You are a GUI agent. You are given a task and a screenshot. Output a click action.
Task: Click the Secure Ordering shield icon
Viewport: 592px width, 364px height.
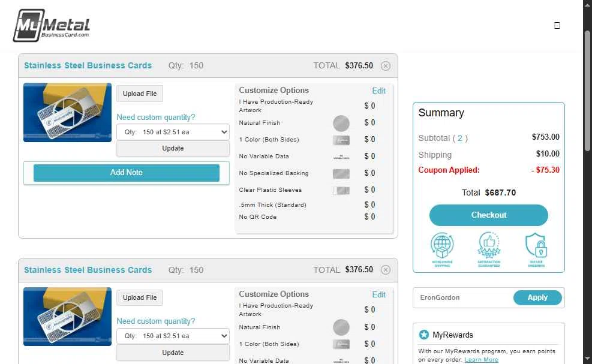536,249
